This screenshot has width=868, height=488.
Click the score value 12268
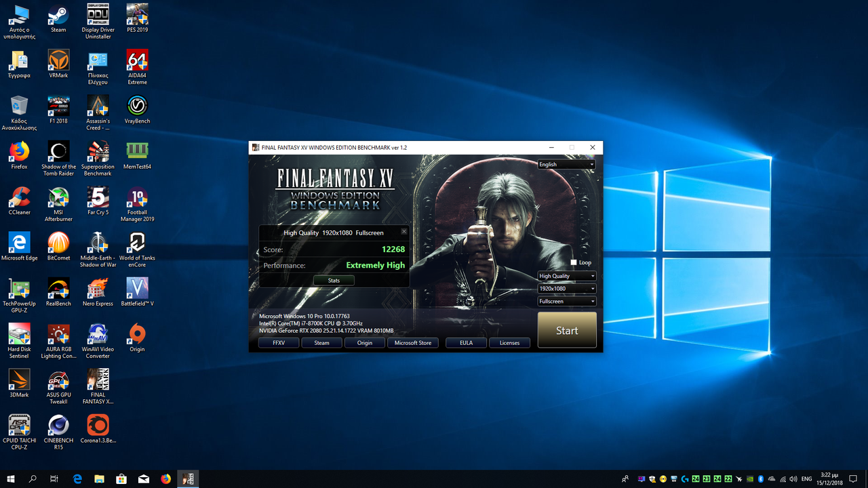point(393,249)
